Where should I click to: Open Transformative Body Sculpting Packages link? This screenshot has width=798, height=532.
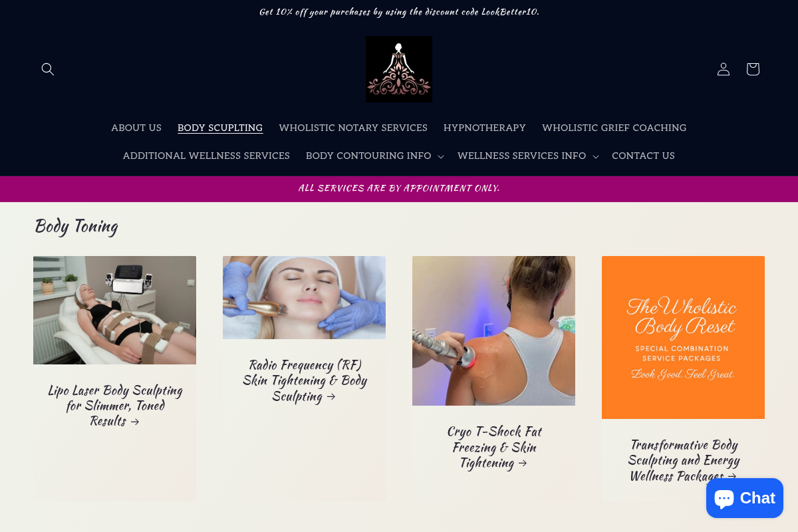[x=684, y=460]
